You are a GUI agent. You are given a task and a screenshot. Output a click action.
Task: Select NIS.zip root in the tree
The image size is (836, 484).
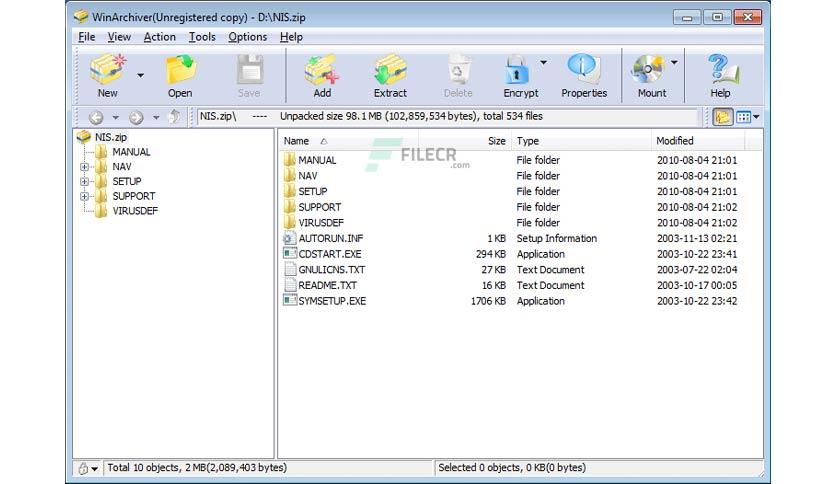111,137
